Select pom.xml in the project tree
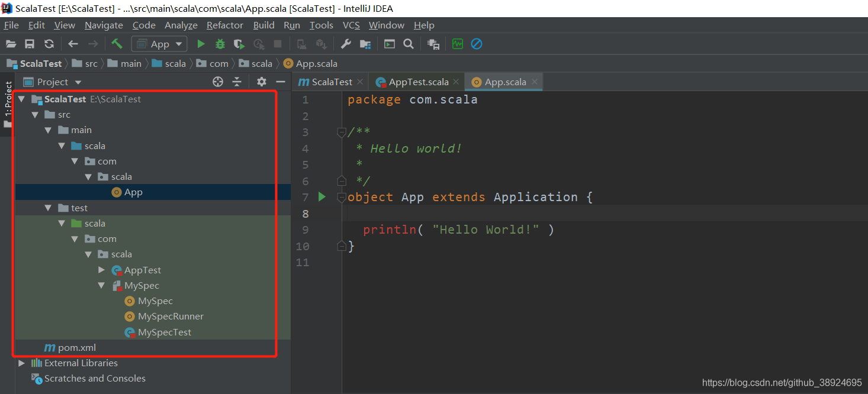 76,348
